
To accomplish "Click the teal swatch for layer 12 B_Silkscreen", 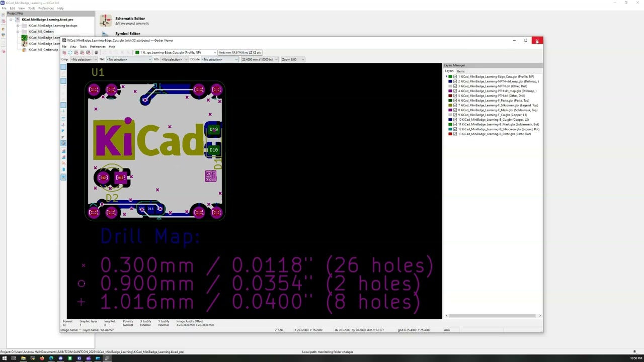I will 450,129.
